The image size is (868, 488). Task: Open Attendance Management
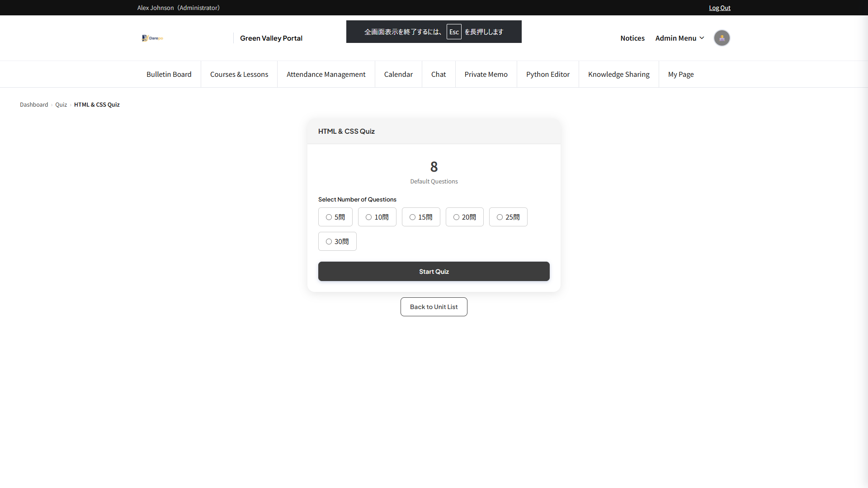[326, 74]
